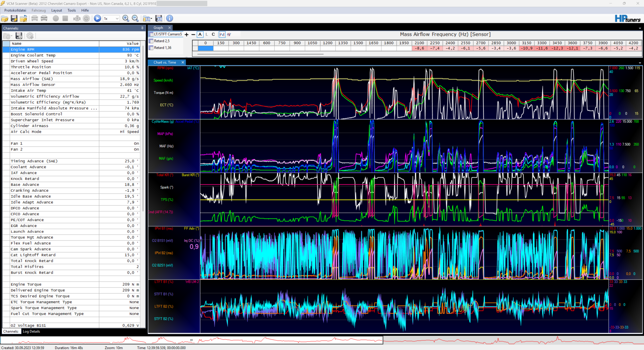Toggle the C mode button in Graph toolbar
The width and height of the screenshot is (644, 350).
[x=213, y=34]
